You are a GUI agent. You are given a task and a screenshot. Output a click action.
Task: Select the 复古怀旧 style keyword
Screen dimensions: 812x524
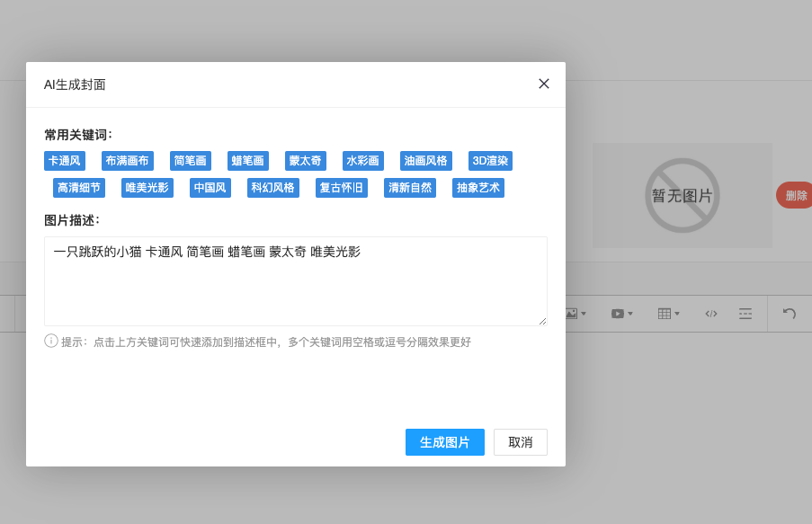(x=341, y=188)
